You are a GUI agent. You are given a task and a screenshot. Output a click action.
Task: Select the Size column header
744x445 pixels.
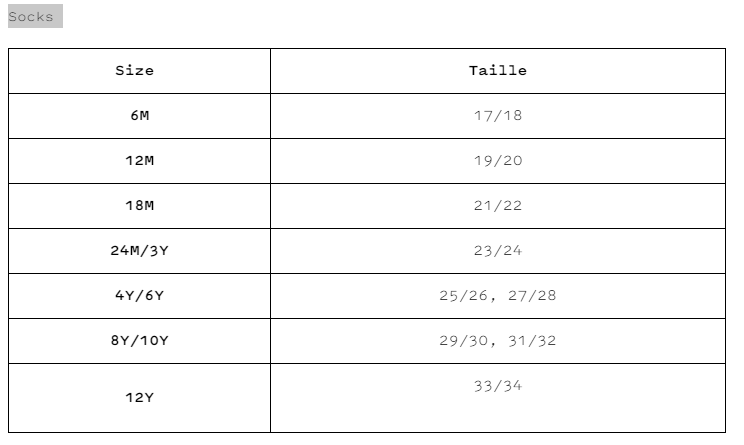135,71
